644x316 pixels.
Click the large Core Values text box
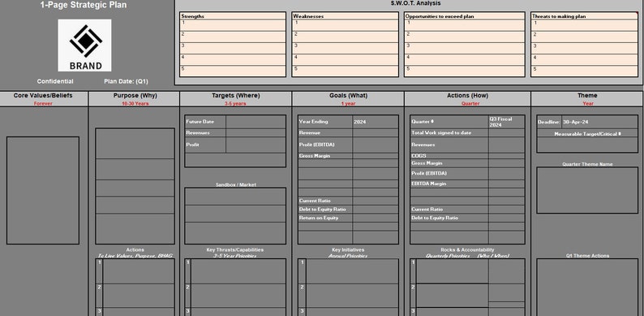43,191
